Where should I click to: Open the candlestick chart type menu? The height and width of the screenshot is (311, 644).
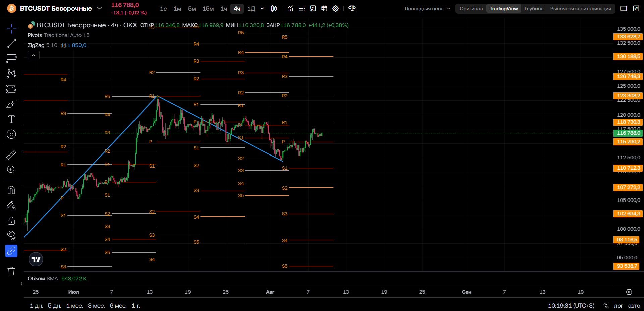tap(274, 9)
